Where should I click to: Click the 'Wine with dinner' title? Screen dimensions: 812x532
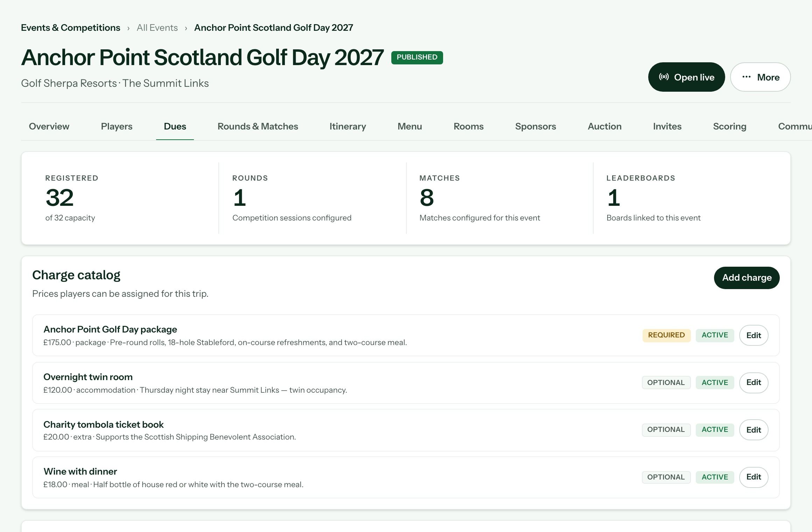tap(80, 471)
